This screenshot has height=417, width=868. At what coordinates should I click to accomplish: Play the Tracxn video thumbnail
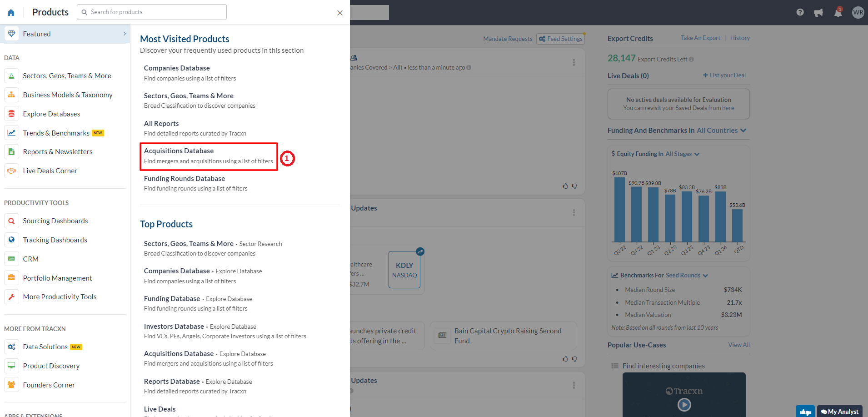684,404
